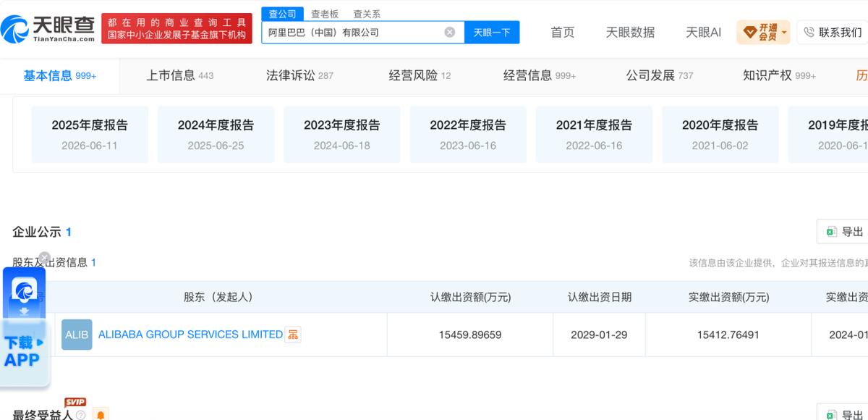Open the 2025年度报告 card

click(x=90, y=135)
